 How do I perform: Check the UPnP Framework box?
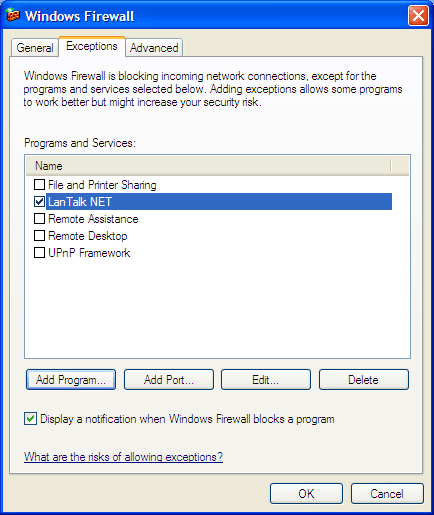click(39, 253)
